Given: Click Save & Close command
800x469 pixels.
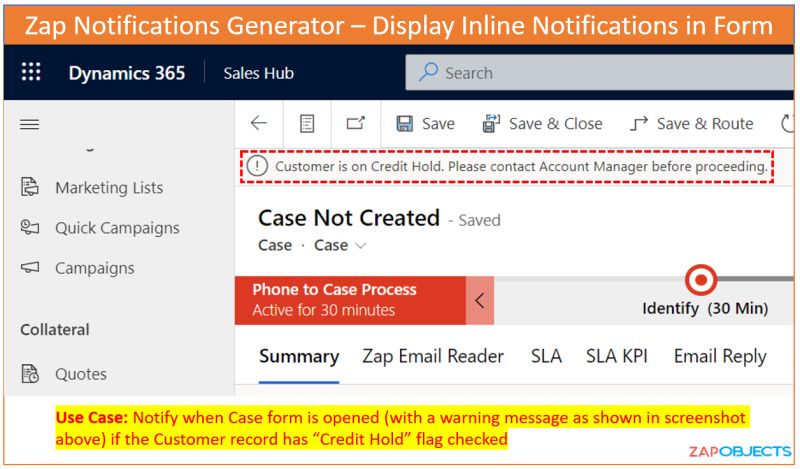Looking at the screenshot, I should pos(555,124).
